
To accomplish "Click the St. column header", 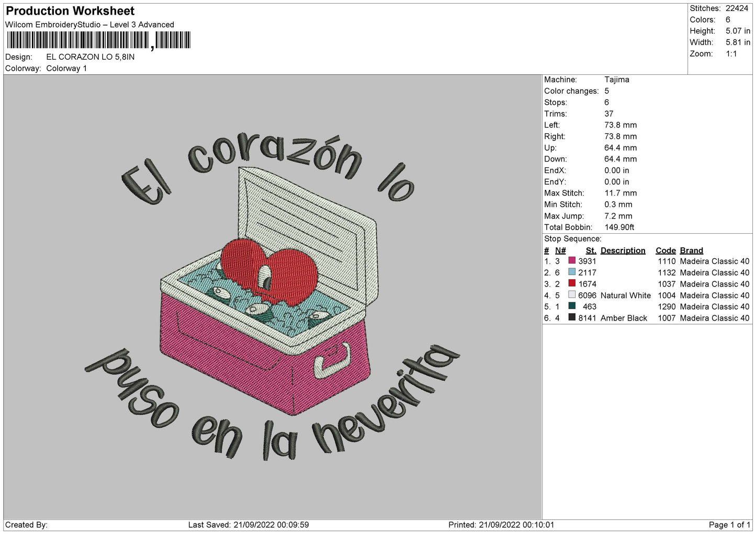I will tap(591, 251).
